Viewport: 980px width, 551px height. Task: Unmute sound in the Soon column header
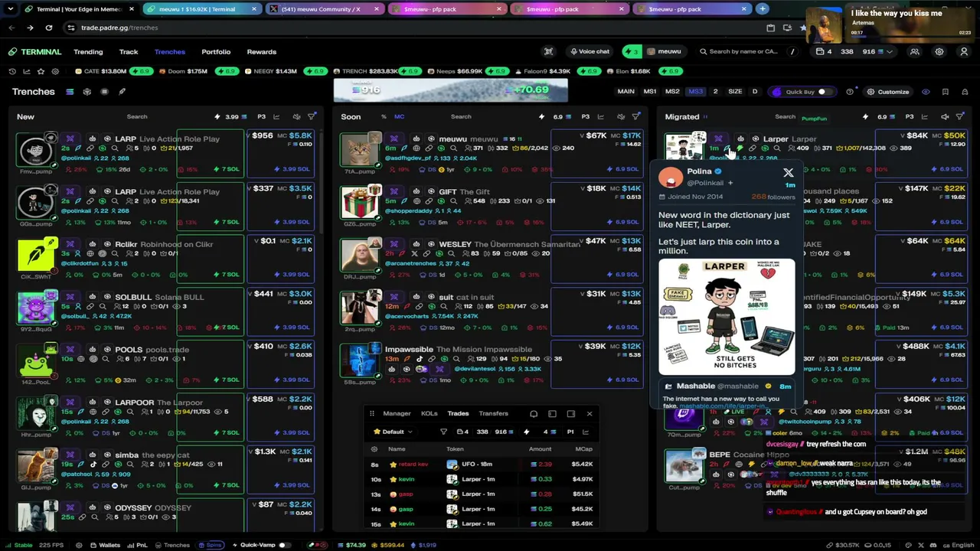tap(620, 117)
